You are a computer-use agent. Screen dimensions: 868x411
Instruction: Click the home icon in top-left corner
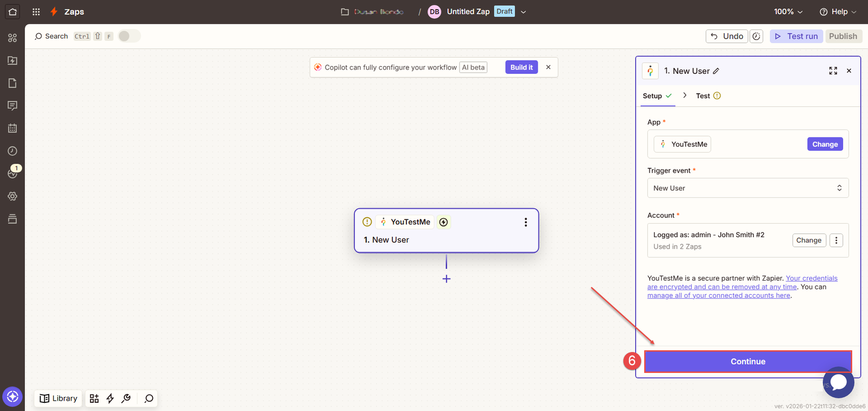(12, 11)
